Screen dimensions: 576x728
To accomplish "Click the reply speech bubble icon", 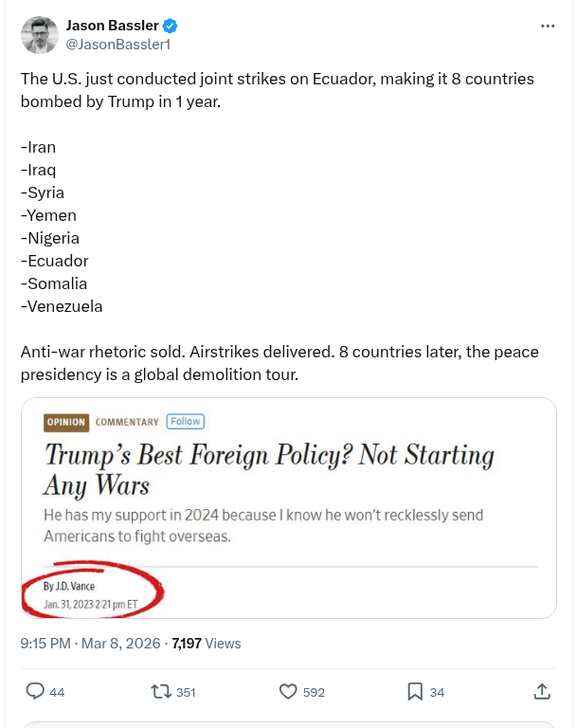I will [x=35, y=692].
